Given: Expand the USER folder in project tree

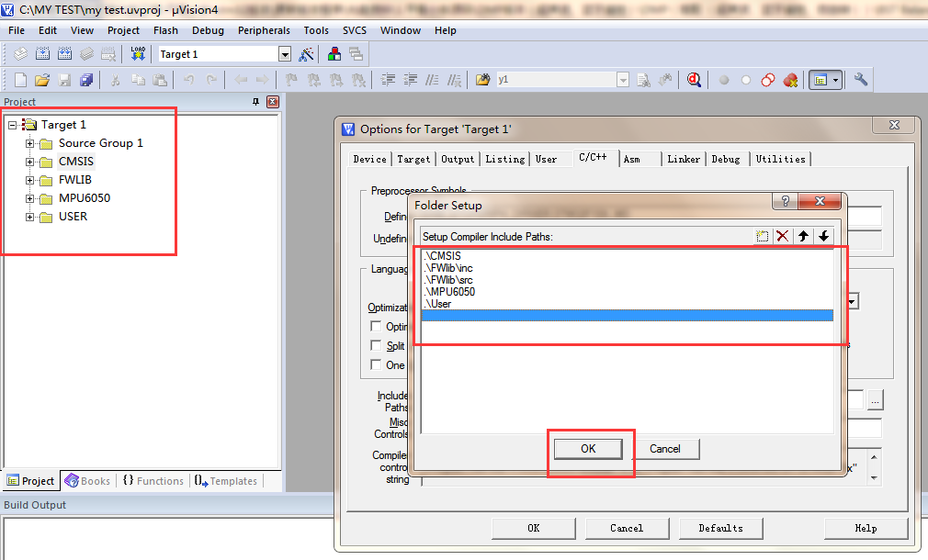Looking at the screenshot, I should pos(29,217).
